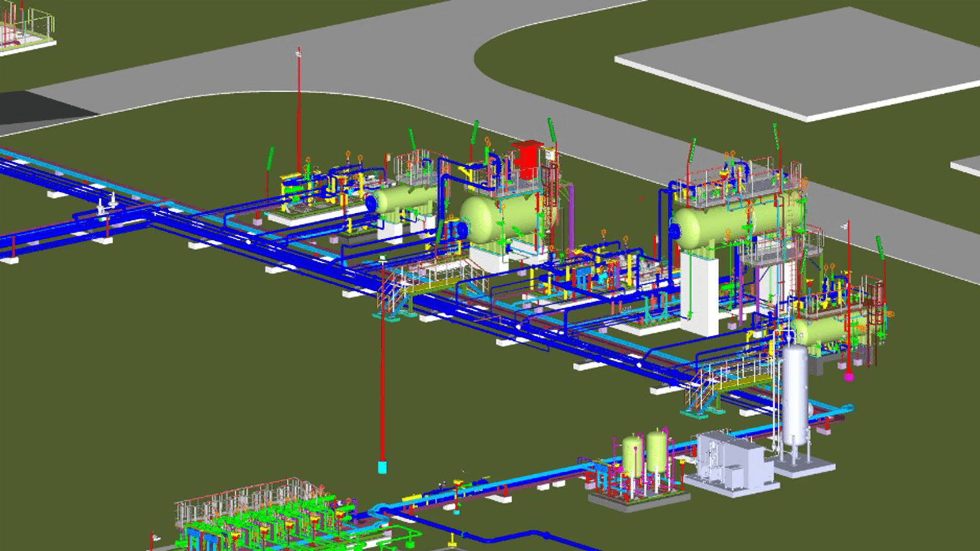Click the cyan marker under the red pole

point(382,467)
